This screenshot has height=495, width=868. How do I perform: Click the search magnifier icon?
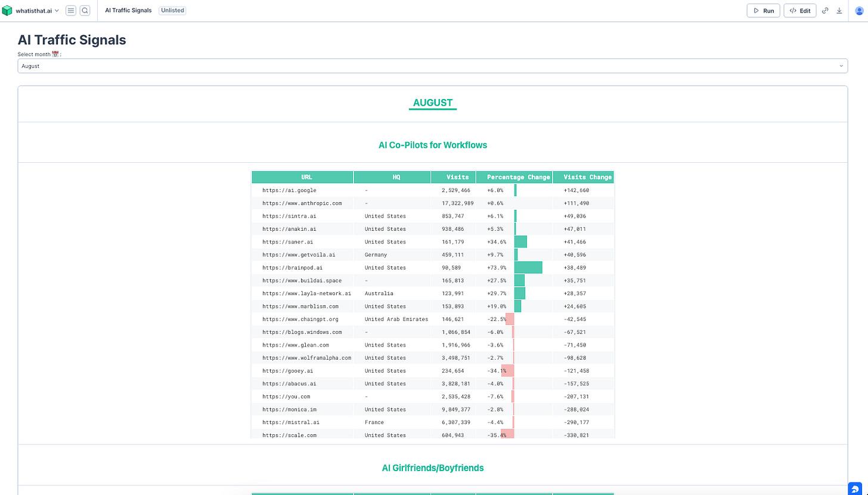[x=85, y=11]
